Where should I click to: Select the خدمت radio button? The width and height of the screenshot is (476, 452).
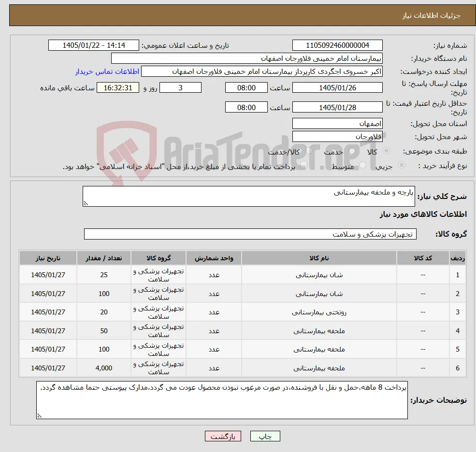point(352,151)
